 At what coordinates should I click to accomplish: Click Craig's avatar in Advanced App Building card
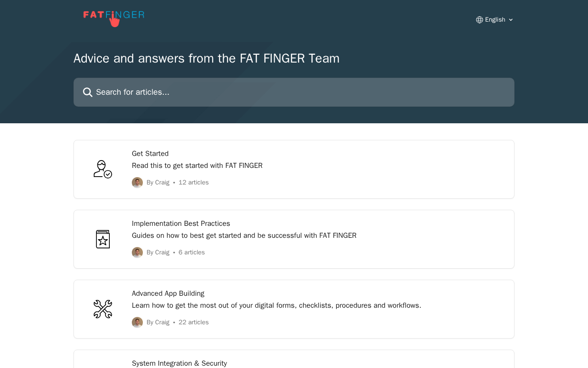click(137, 322)
